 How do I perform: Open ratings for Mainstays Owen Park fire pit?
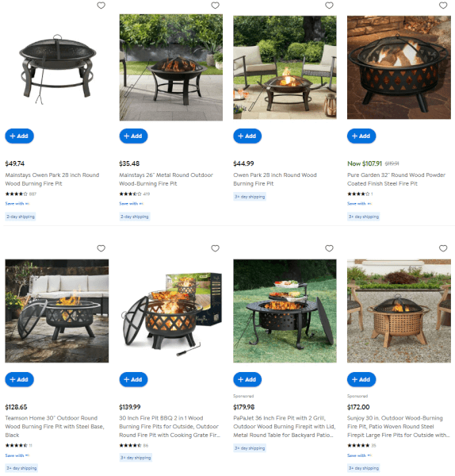(21, 194)
